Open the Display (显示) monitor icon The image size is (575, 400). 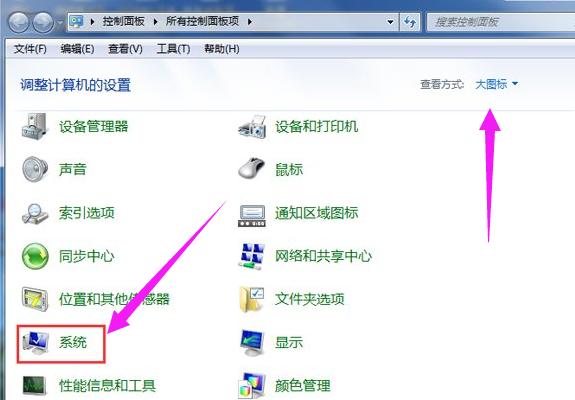click(x=252, y=342)
